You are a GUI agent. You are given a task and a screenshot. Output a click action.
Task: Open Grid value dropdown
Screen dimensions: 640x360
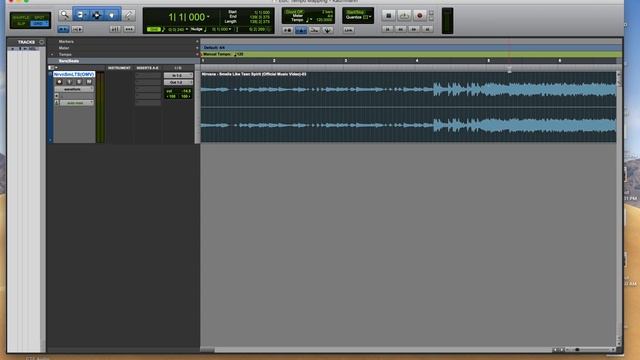[187, 29]
